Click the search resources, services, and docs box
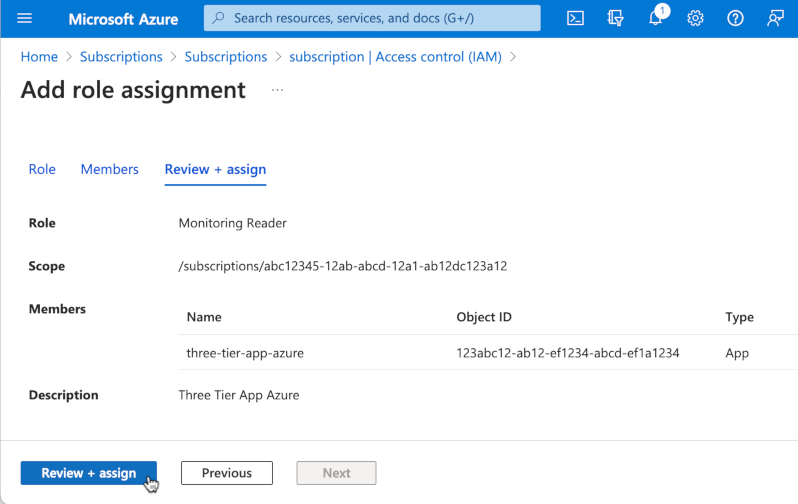The height and width of the screenshot is (504, 798). pos(372,18)
